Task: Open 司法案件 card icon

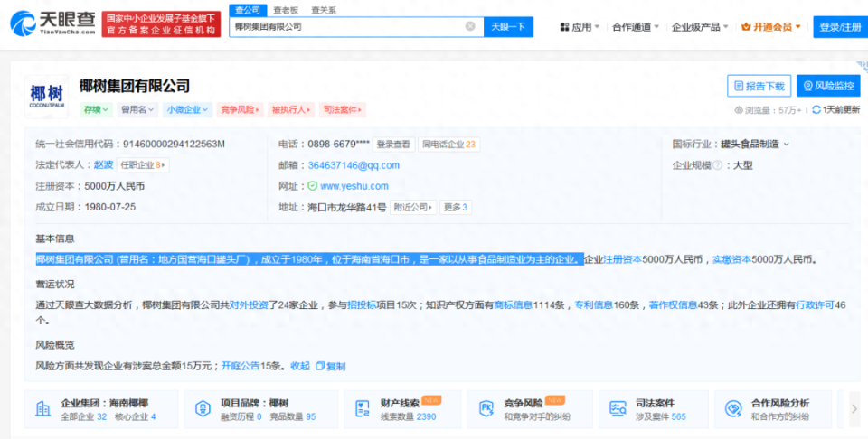Action: click(618, 409)
